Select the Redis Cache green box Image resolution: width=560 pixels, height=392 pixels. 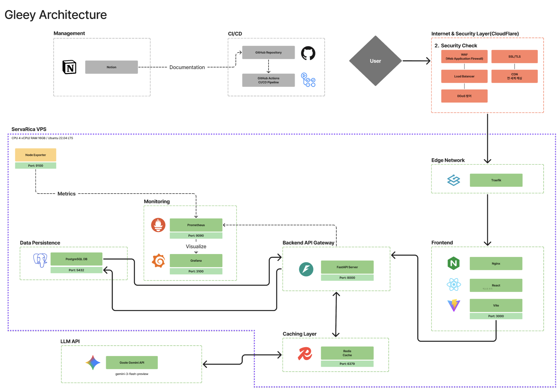click(347, 353)
